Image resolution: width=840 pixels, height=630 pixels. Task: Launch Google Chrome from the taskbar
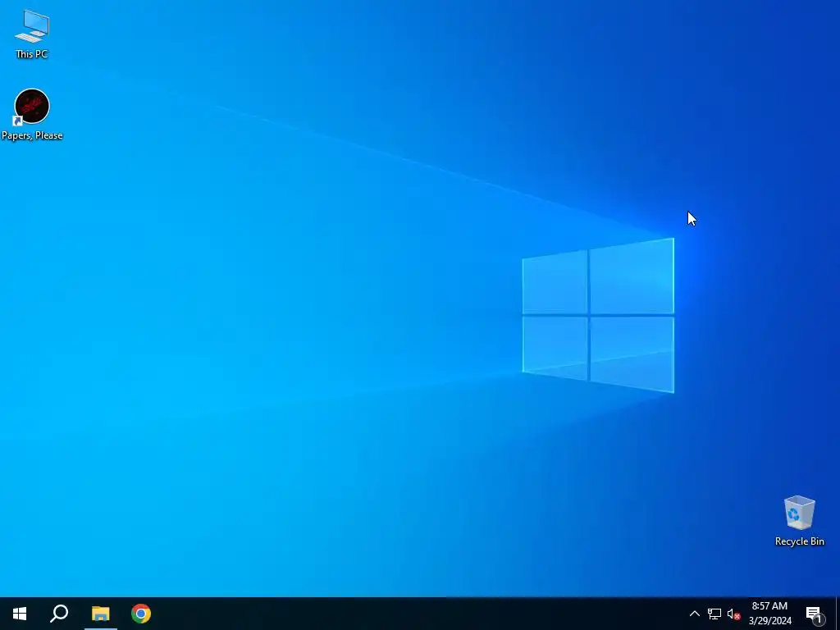point(141,614)
